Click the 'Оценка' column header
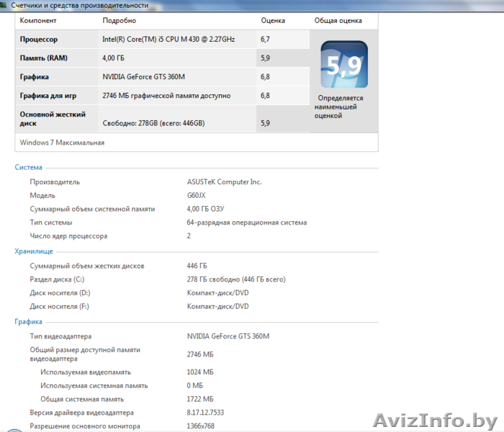 [x=273, y=21]
